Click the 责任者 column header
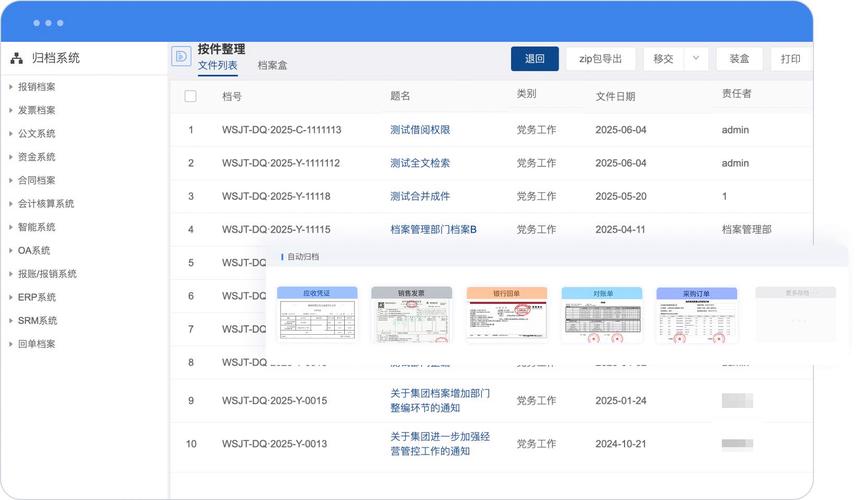Screen dimensions: 861x500 click(736, 94)
